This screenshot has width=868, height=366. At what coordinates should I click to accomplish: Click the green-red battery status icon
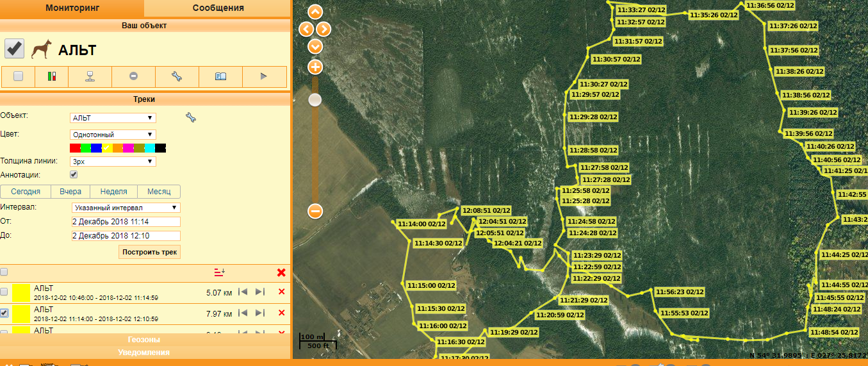52,76
